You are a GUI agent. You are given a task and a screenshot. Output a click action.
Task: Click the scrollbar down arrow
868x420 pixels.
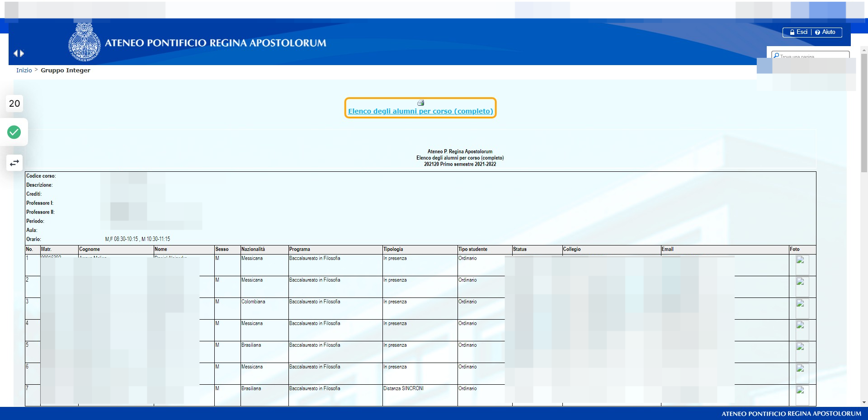864,402
